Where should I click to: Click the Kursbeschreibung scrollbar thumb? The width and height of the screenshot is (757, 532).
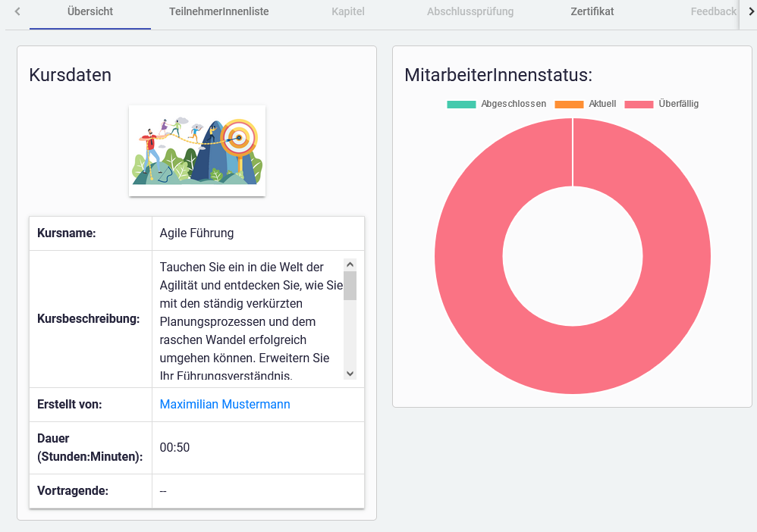[x=350, y=285]
